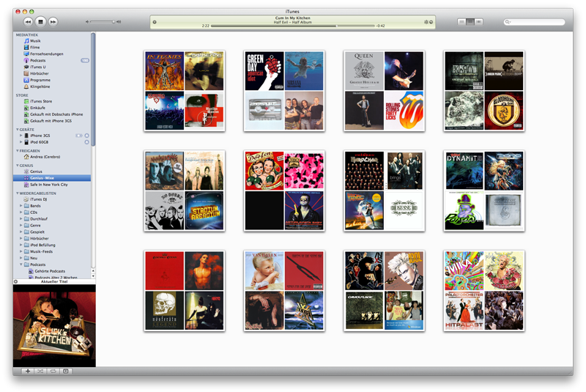Select Gekauft mit iPhone 3GS
The image size is (586, 392).
52,121
